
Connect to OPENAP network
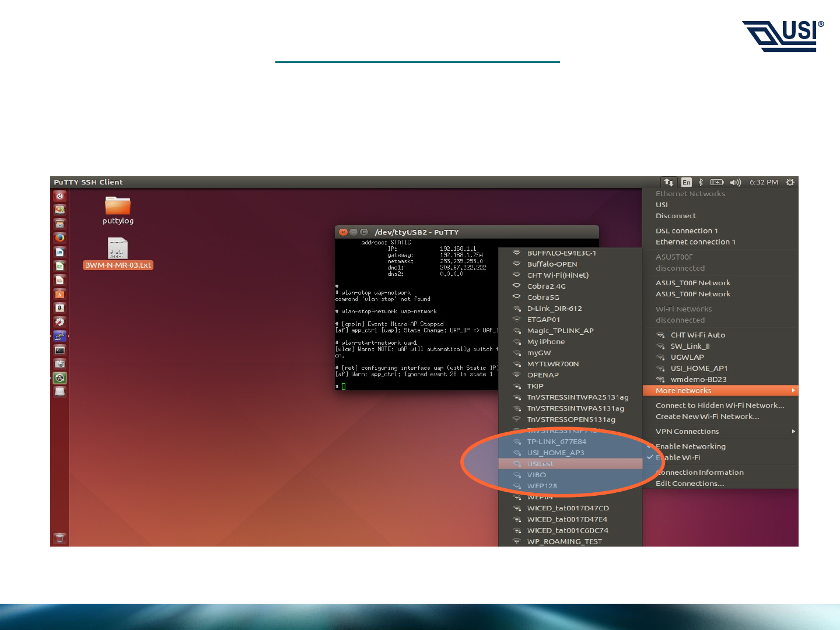tap(570, 375)
